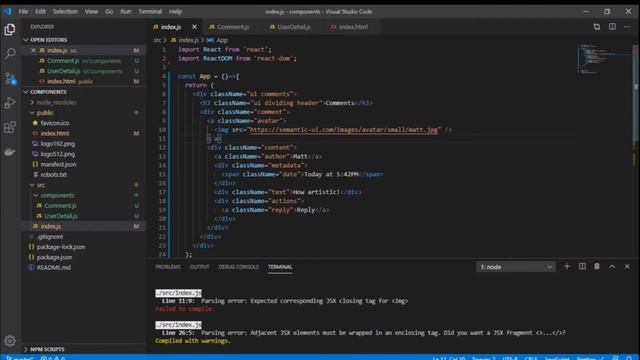Open index.html from Open Editors list
Viewport: 640px width, 360px height.
(x=84, y=81)
